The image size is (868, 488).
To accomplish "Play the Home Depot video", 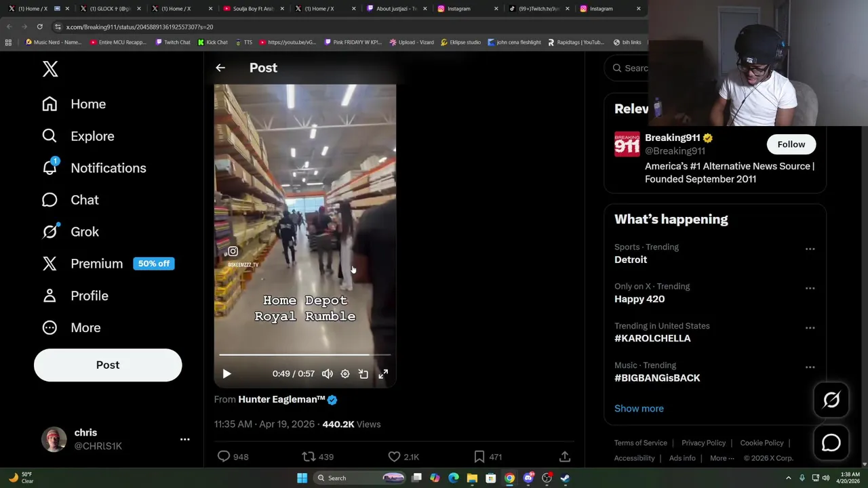I will (x=227, y=373).
